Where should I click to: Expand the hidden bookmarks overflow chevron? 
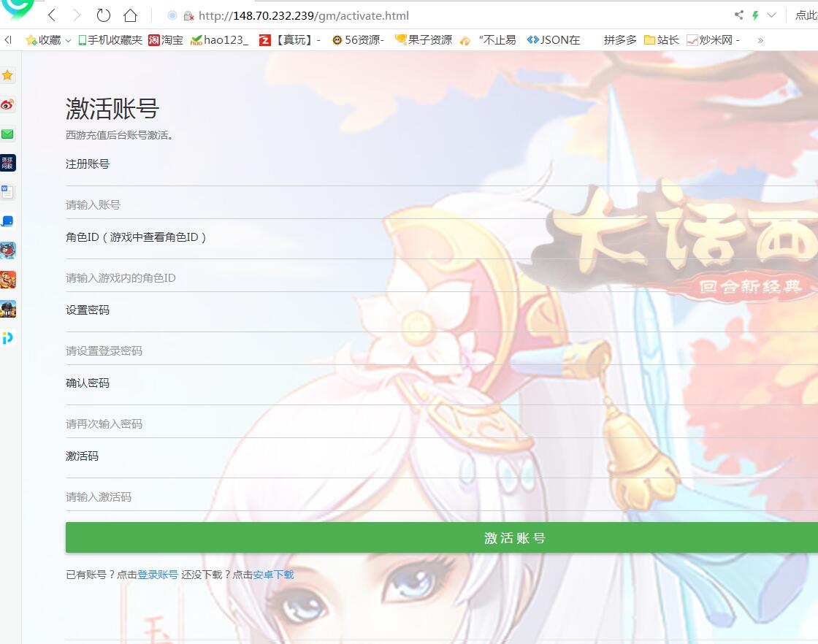760,40
